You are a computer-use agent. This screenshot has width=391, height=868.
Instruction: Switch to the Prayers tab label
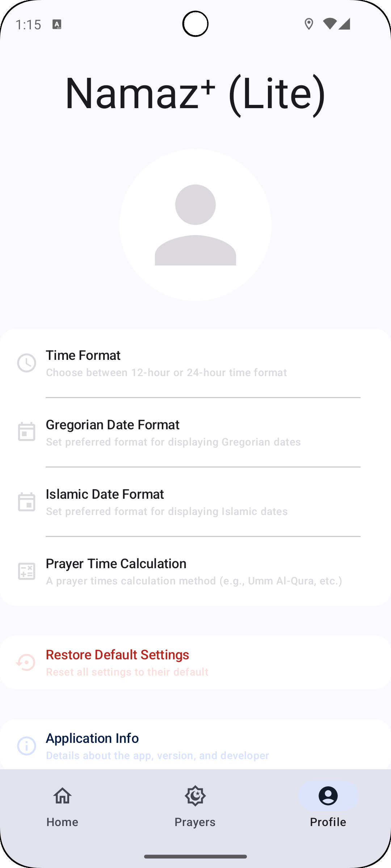(x=195, y=822)
